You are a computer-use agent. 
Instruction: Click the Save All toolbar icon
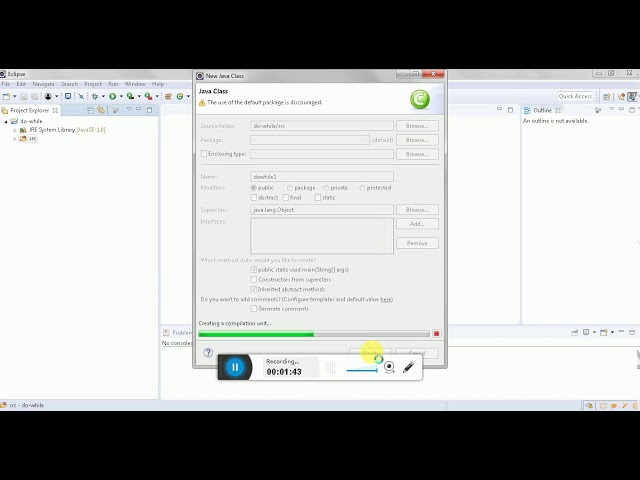point(35,96)
